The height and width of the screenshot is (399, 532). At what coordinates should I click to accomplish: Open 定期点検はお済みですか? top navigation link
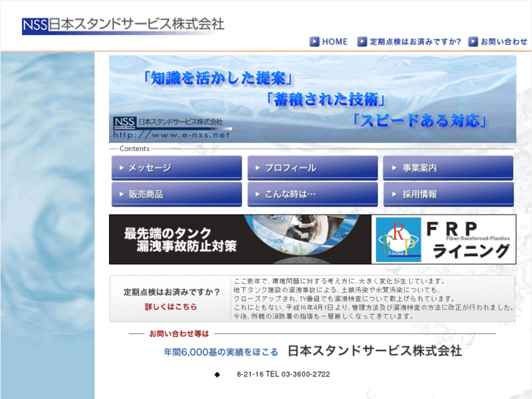coord(416,42)
